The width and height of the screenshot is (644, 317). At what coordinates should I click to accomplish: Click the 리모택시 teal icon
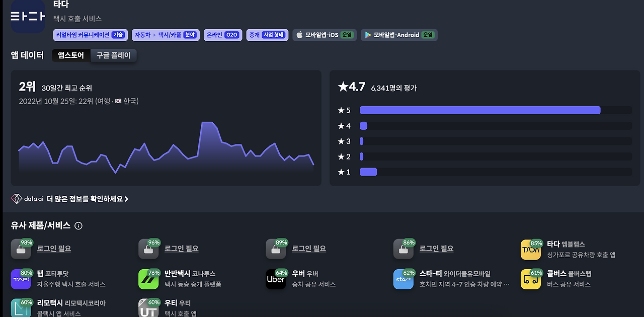coord(21,308)
